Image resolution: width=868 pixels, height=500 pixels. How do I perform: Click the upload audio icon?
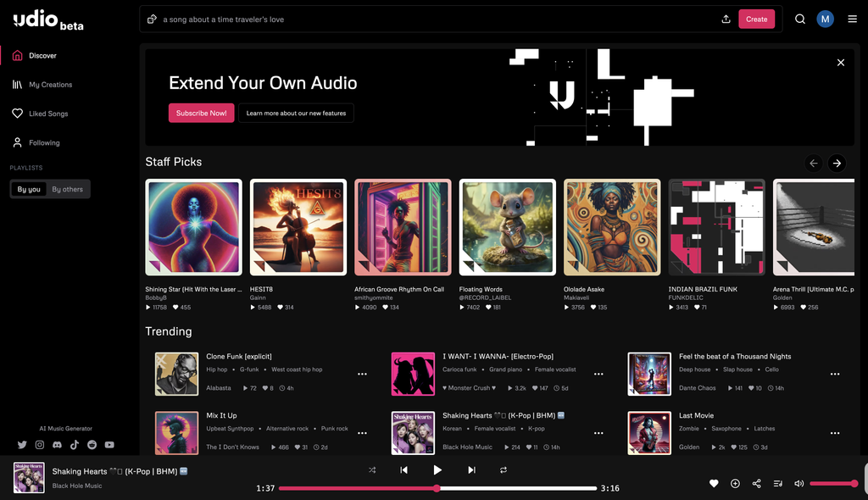point(726,19)
